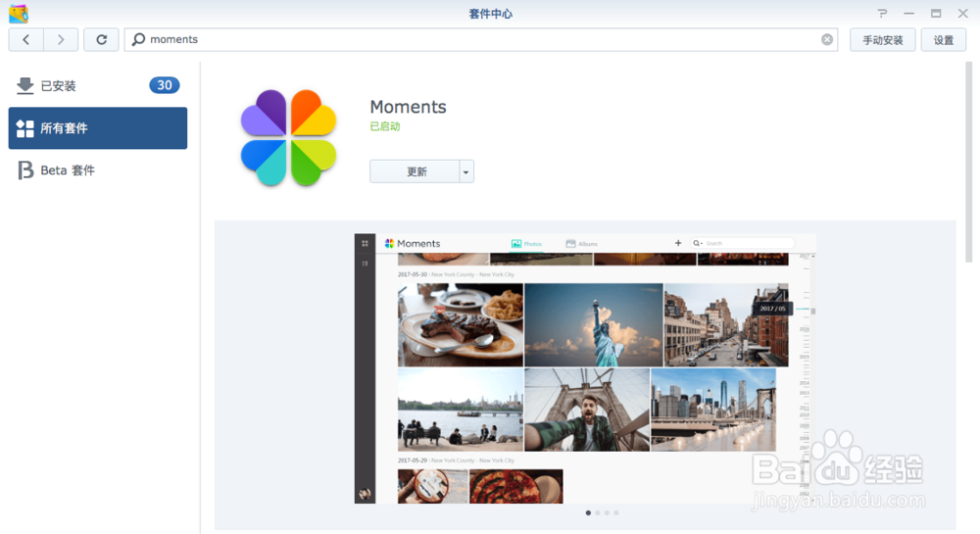Viewport: 980px width, 534px height.
Task: Click the 所有套件 grid icon
Action: 25,128
